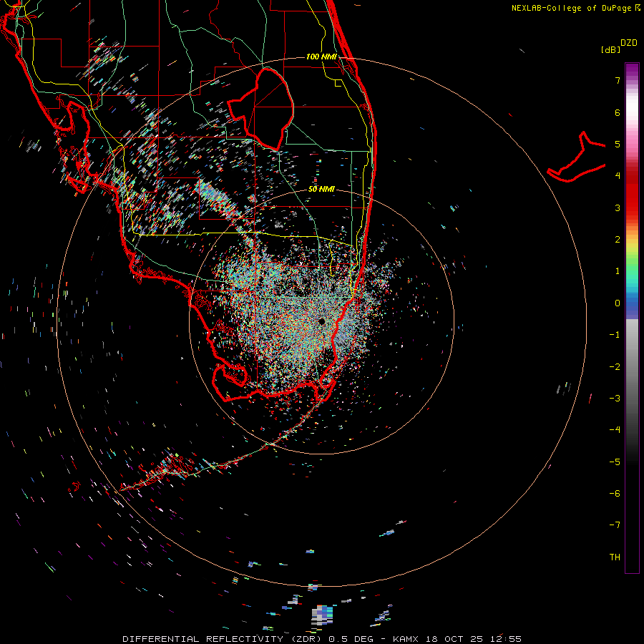
Task: Select the 0 dB scale value label
Action: [618, 303]
